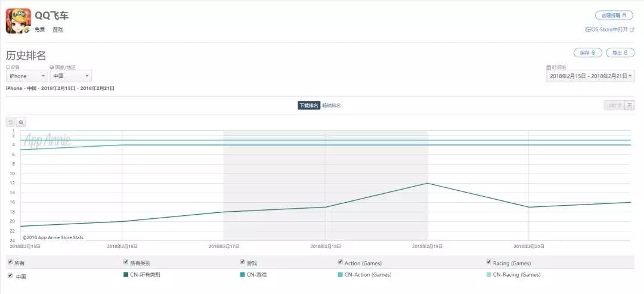Open the iPhone device dropdown

(27, 76)
